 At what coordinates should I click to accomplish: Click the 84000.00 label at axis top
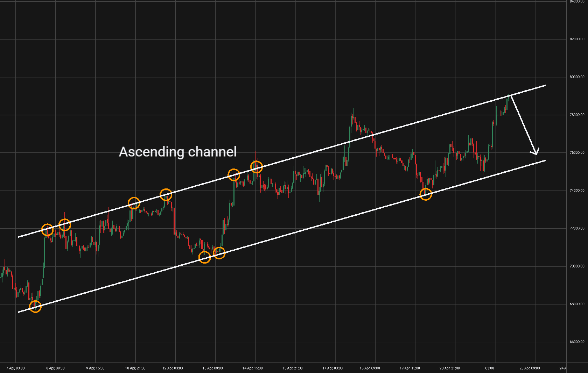577,2
